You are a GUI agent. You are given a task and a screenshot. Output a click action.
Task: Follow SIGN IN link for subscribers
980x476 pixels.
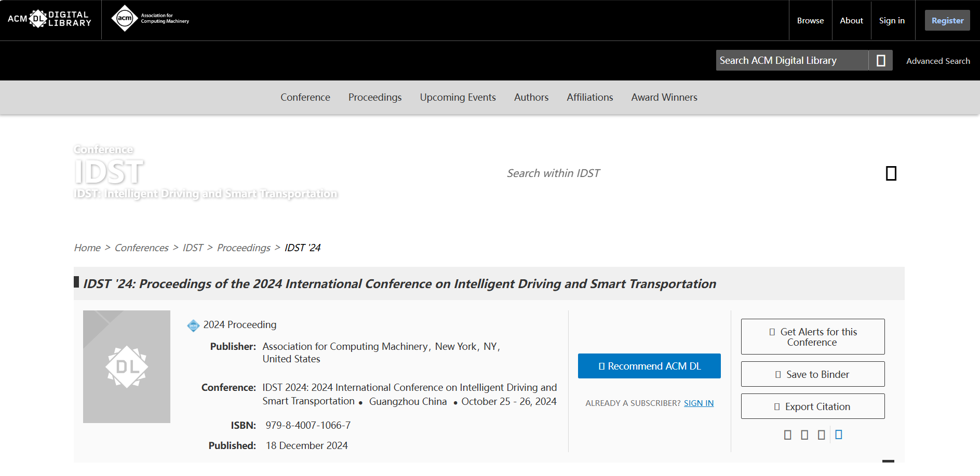(699, 403)
